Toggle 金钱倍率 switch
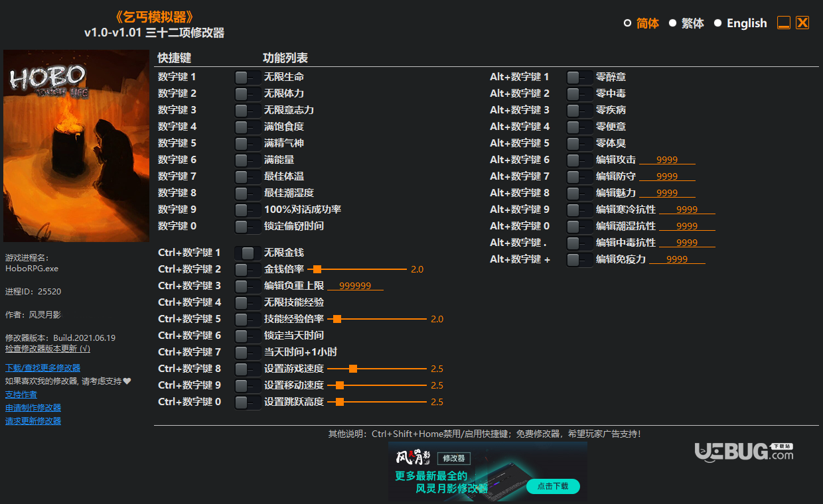 point(248,269)
